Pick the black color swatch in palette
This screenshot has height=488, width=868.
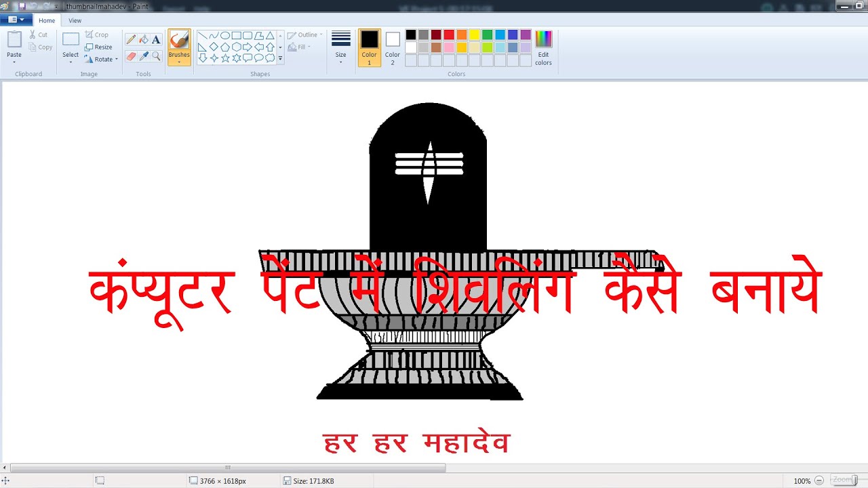pos(411,35)
